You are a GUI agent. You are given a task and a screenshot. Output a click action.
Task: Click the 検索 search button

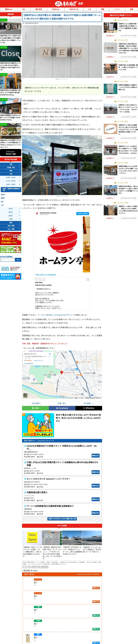click(x=18, y=260)
